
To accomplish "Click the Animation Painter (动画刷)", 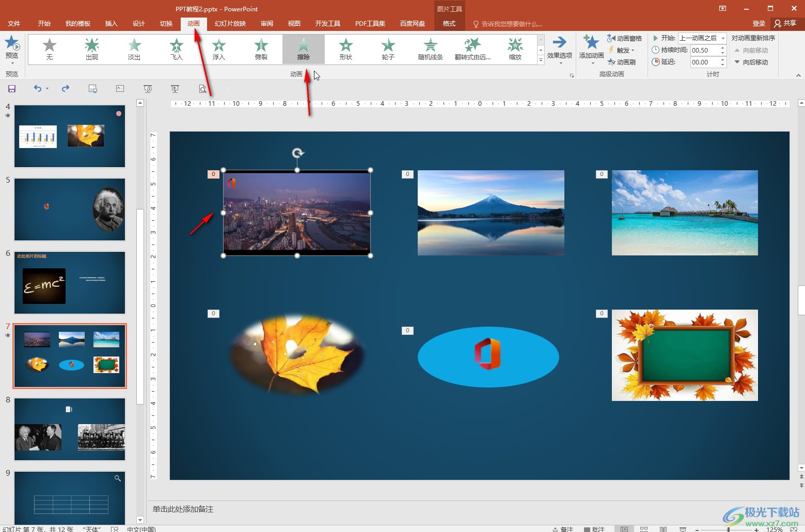I will [621, 62].
